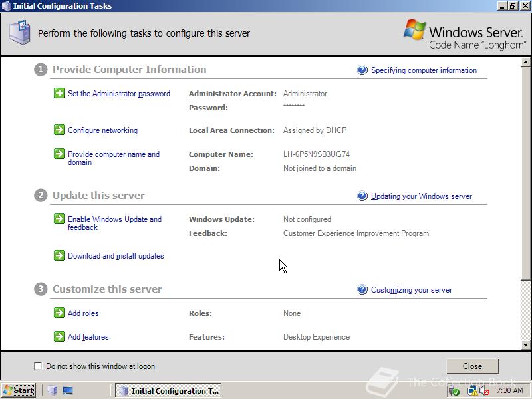Click 'Assigned by DHCP' value
The width and height of the screenshot is (532, 399).
[x=315, y=130]
